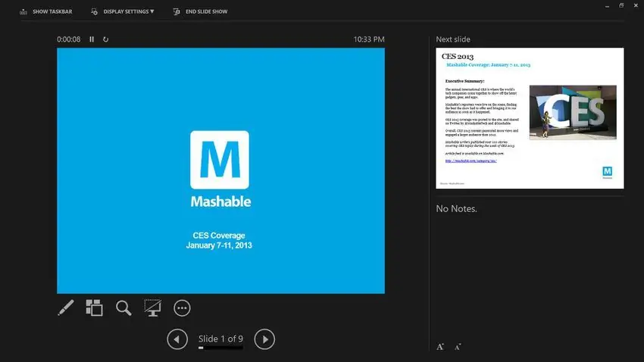Click the next slide preview thumbnail
This screenshot has width=644, height=362.
(530, 118)
